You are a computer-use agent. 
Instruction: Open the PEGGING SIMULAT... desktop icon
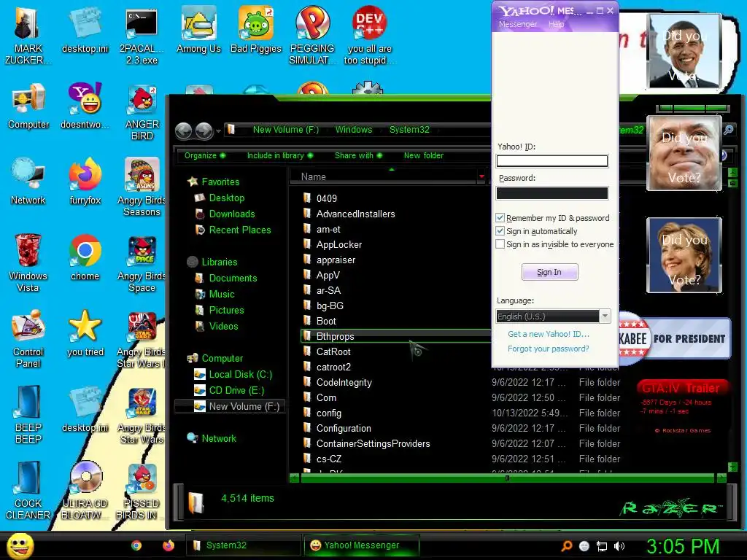(x=312, y=34)
